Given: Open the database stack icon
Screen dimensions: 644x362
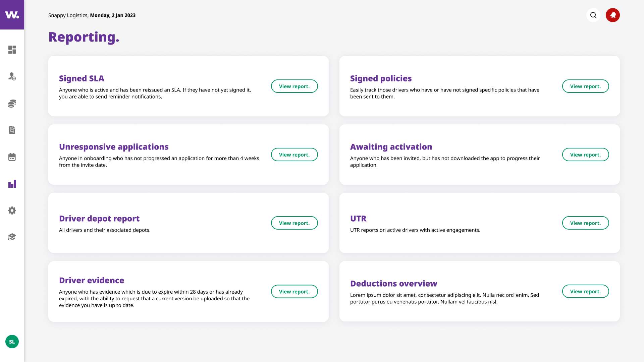Looking at the screenshot, I should coord(12,103).
